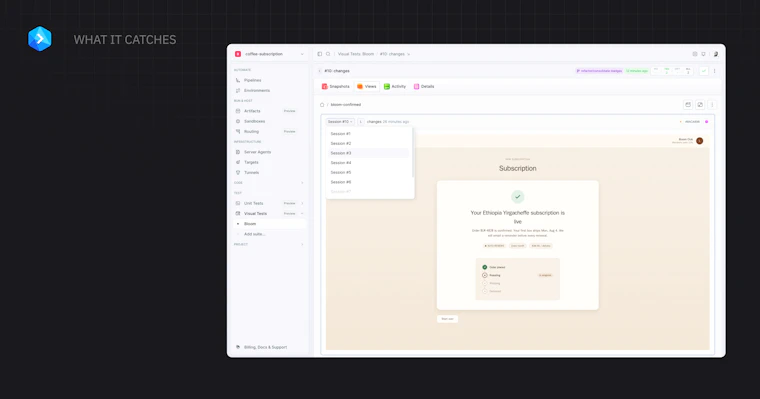
Task: Click the Routing sidebar icon
Action: point(238,131)
